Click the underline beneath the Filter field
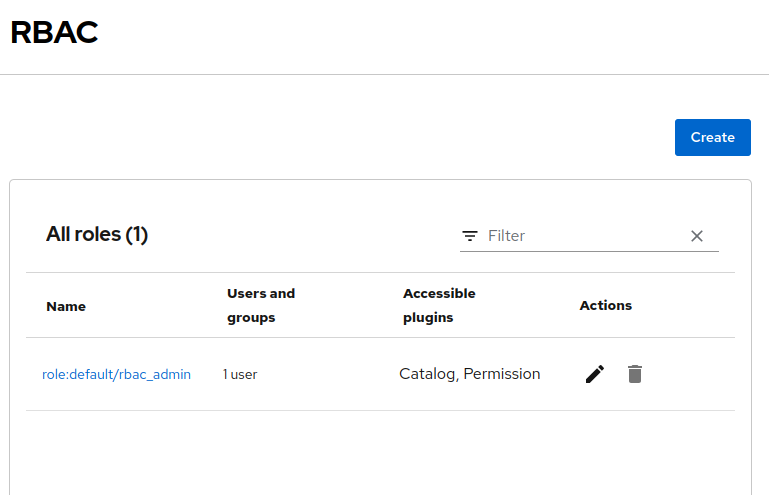 coord(589,251)
